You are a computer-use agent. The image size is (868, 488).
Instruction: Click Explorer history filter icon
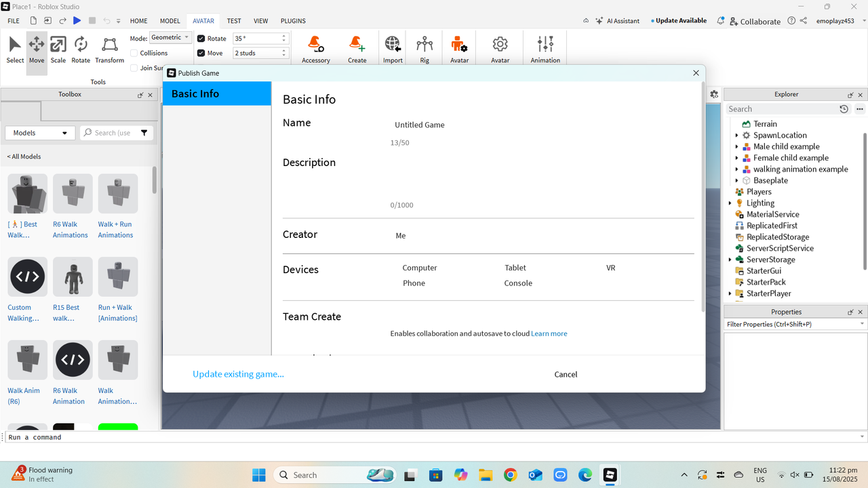(844, 109)
